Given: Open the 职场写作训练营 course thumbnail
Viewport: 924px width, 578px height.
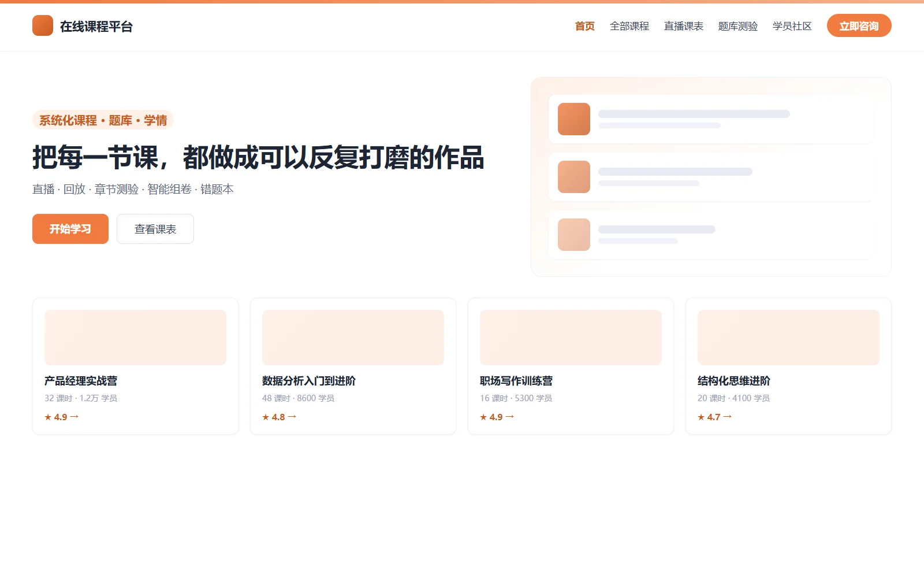Looking at the screenshot, I should click(x=571, y=338).
